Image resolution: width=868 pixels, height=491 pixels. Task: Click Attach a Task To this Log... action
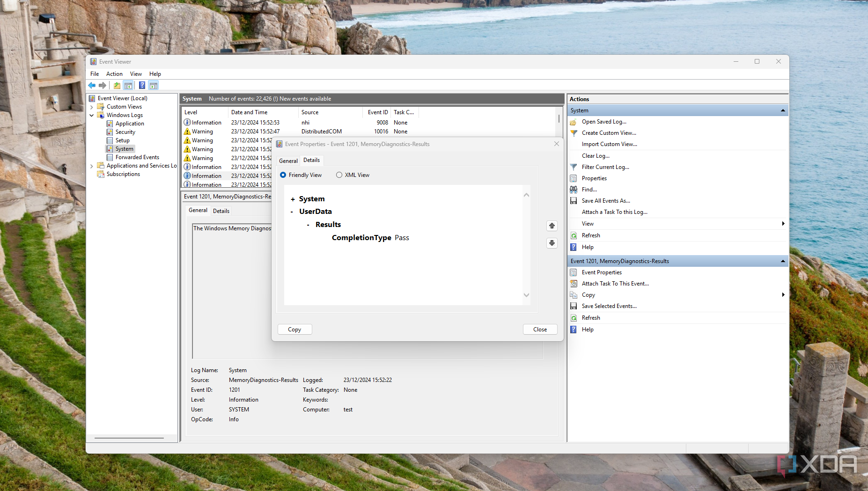(614, 212)
